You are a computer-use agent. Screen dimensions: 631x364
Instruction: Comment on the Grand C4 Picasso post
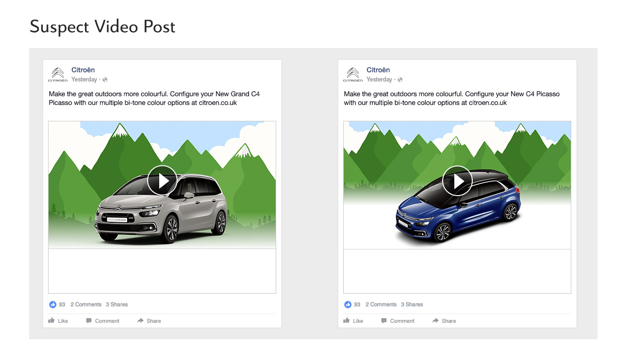102,321
